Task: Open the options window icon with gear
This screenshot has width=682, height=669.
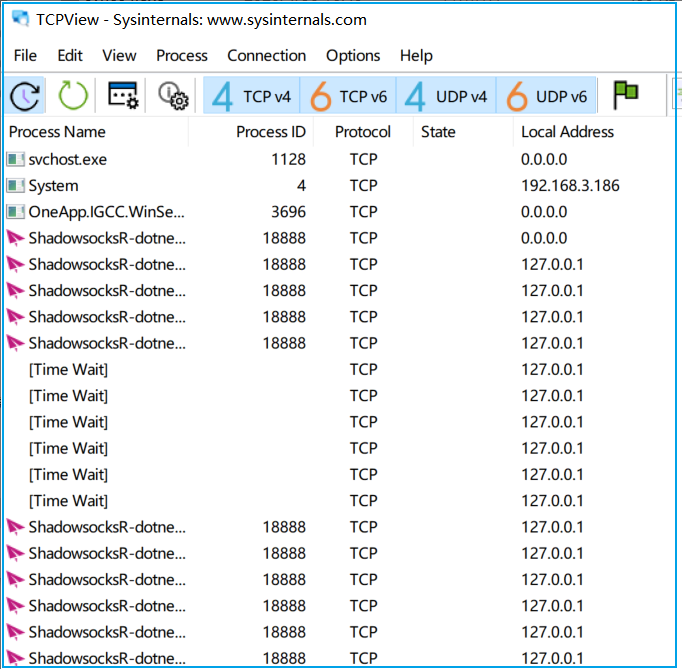Action: (x=123, y=94)
